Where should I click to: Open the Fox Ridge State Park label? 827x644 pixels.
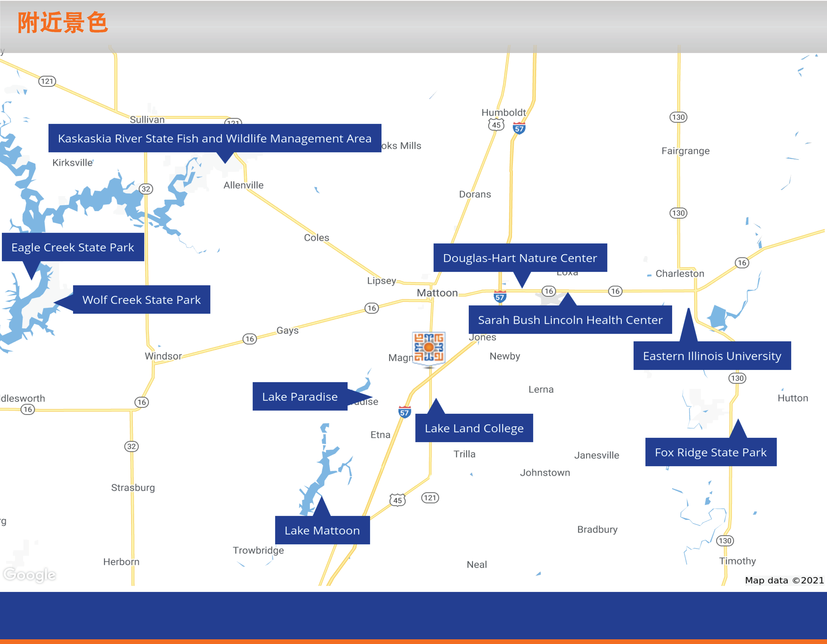click(x=711, y=452)
